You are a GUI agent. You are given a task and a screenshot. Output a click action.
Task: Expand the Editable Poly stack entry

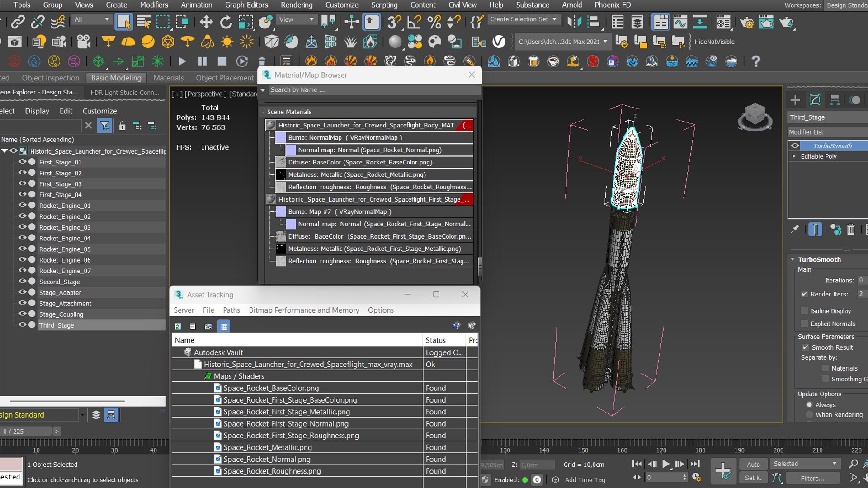click(794, 156)
